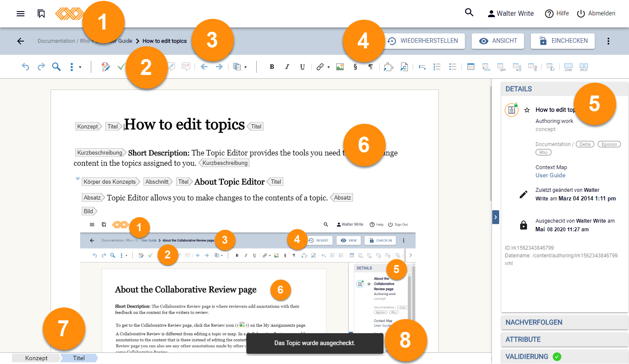The width and height of the screenshot is (629, 364).
Task: Go to next change arrow
Action: tap(219, 67)
